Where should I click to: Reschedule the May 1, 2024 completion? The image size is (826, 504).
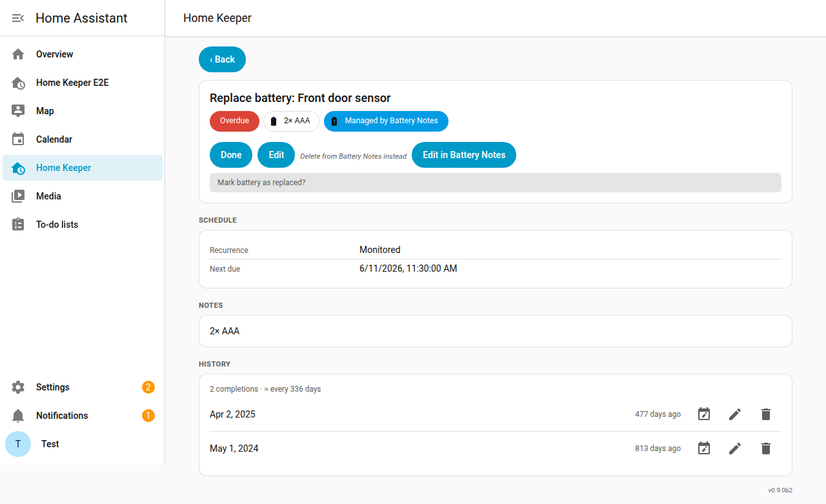[704, 449]
